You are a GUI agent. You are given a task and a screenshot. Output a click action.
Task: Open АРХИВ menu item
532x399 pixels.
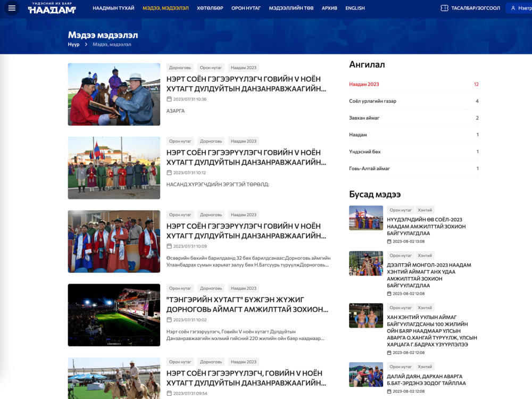[329, 8]
